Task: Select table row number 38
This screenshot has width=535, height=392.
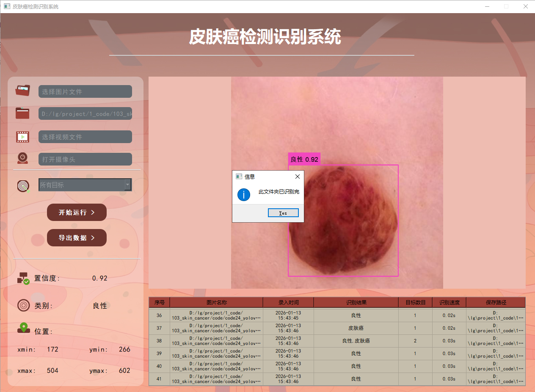Action: coord(337,341)
